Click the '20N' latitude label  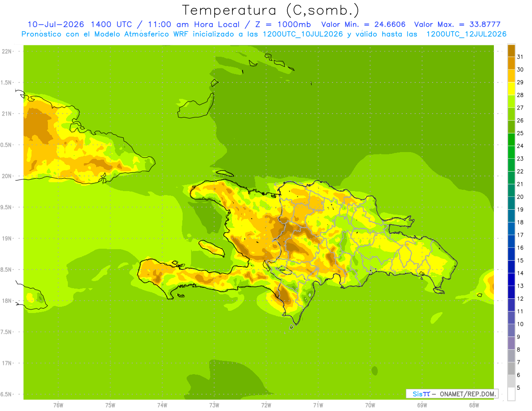click(7, 176)
